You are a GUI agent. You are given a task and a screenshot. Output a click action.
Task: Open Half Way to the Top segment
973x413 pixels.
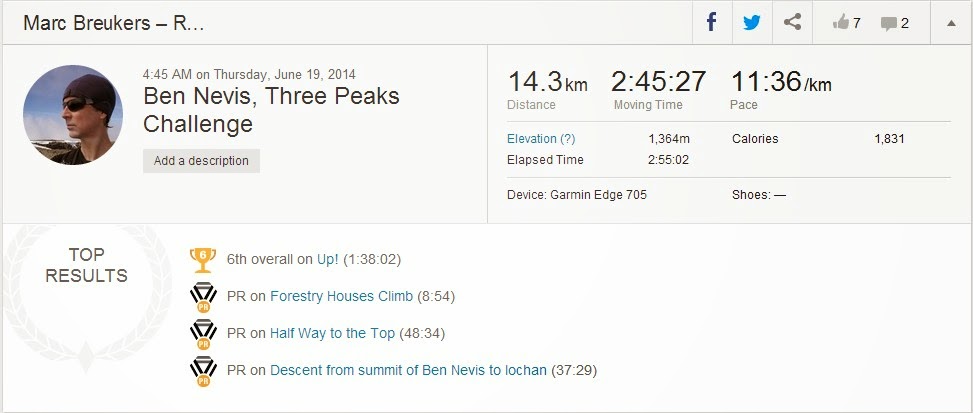[332, 333]
